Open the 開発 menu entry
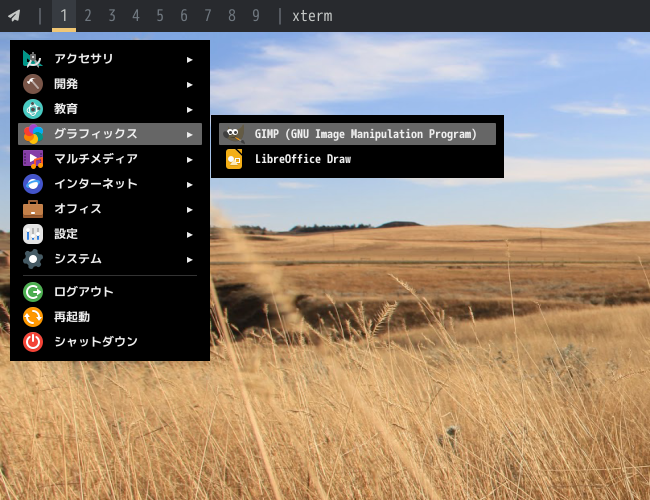Viewport: 650px width, 500px height. 110,84
